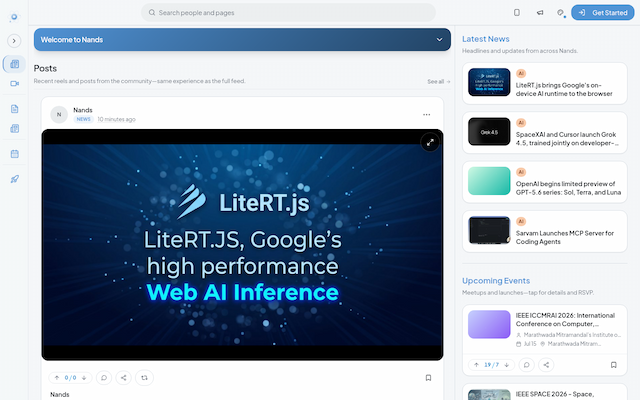Open comments on IEEE ICCMRAI event

[x=527, y=365]
